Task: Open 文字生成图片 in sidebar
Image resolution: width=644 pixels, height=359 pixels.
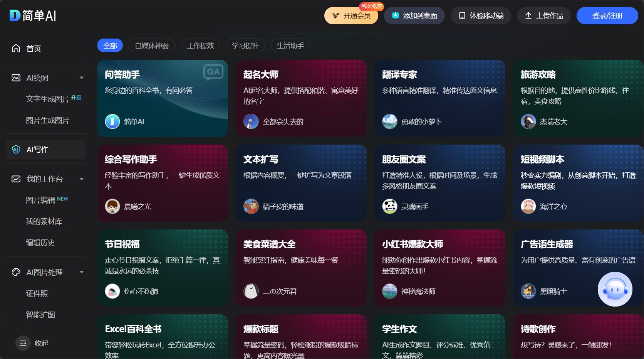Action: (47, 99)
